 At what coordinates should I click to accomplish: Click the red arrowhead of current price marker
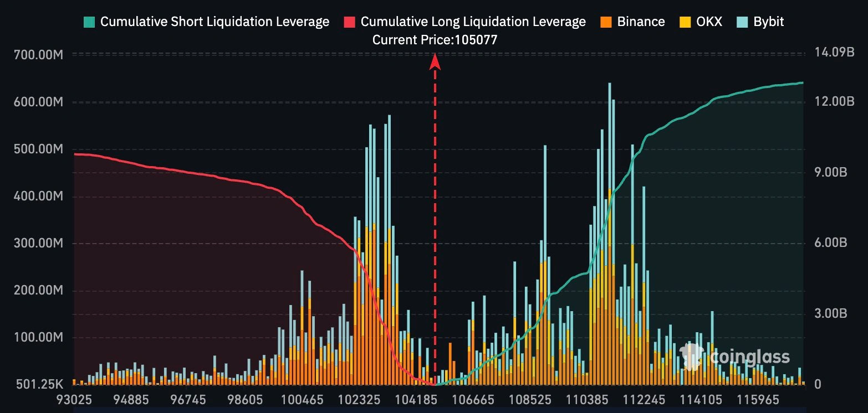coord(435,61)
